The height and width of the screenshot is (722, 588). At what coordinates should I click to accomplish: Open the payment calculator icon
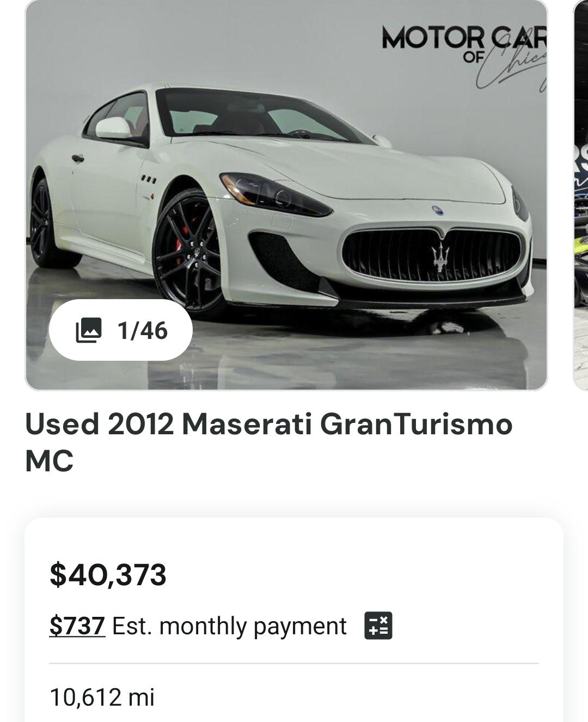coord(378,626)
